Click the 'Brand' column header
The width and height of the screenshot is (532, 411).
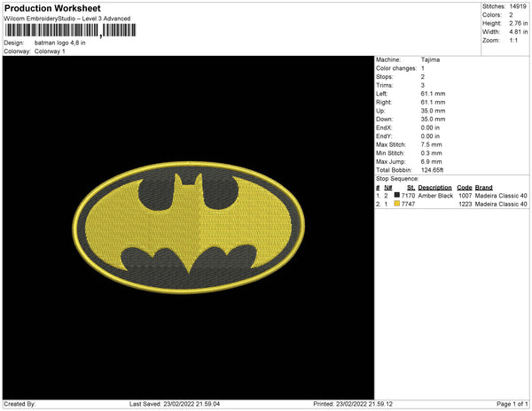pyautogui.click(x=484, y=188)
